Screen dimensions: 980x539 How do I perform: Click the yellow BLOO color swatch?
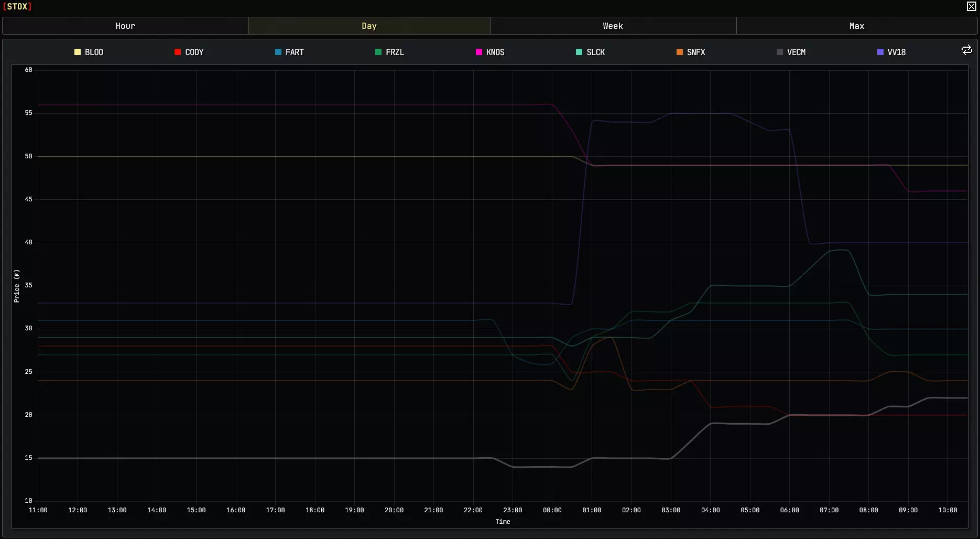tap(78, 52)
